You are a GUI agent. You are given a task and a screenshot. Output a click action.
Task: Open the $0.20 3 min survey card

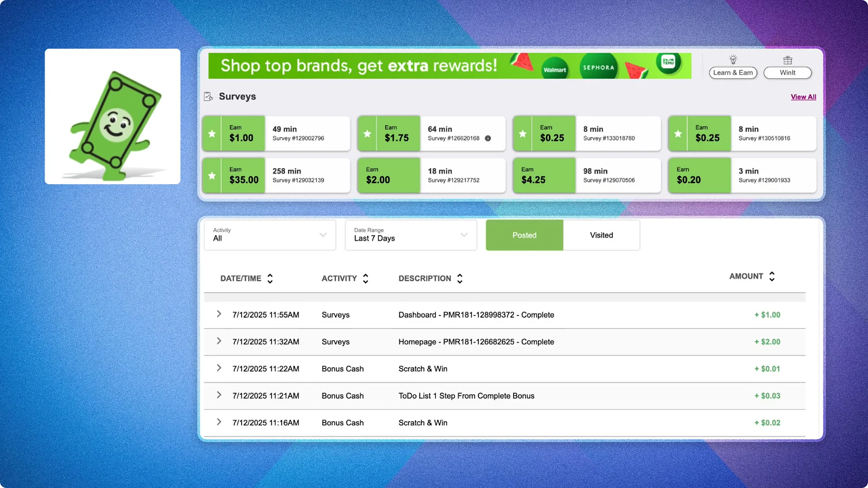(742, 176)
